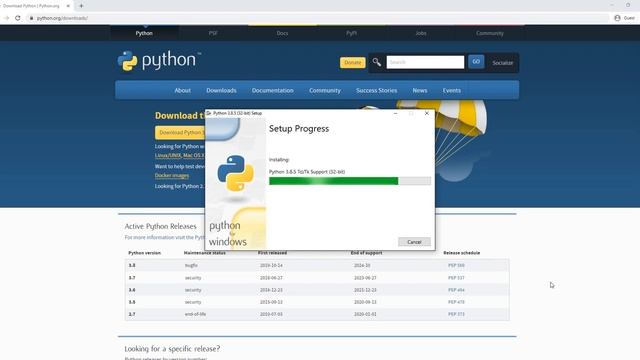Click the GO search button
The image size is (640, 360).
click(x=476, y=62)
